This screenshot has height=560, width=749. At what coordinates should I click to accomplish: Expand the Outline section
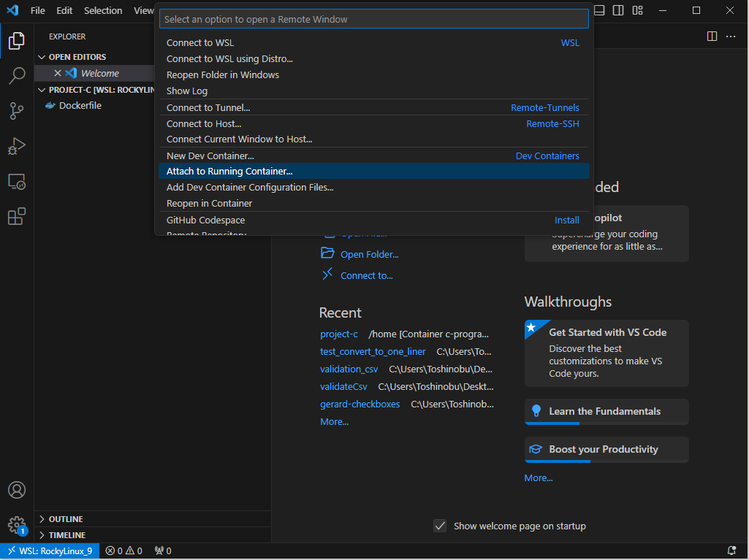pyautogui.click(x=42, y=519)
